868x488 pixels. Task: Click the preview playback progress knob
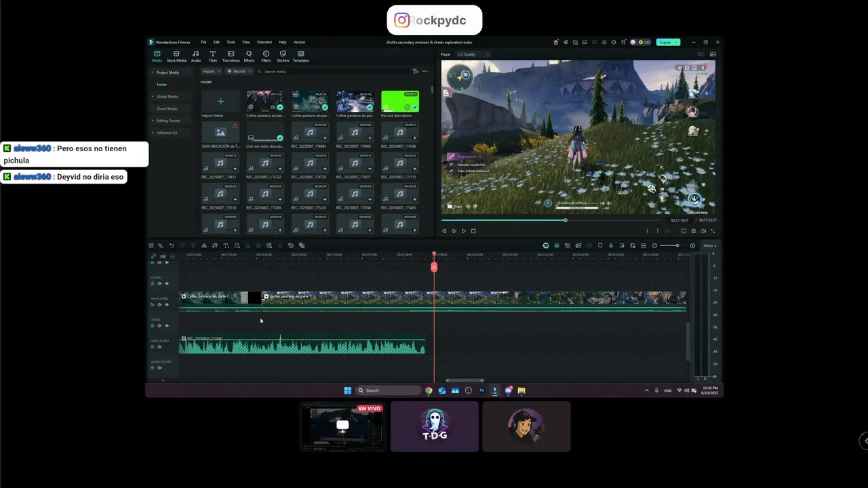click(566, 220)
